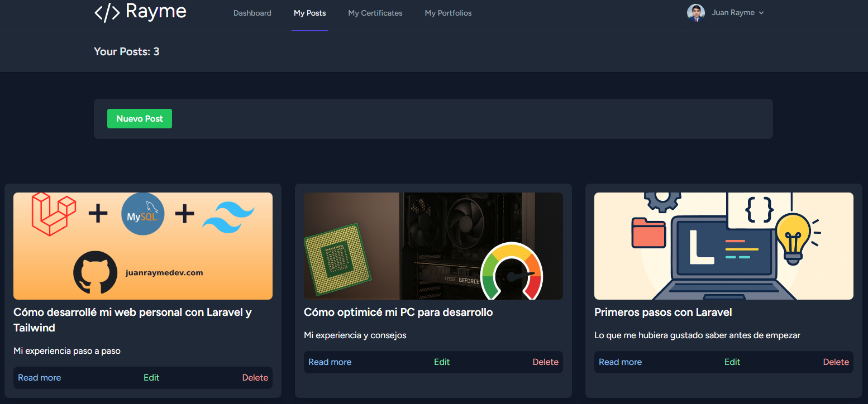The height and width of the screenshot is (404, 868).
Task: Read more on Primeros pasos con Laravel
Action: click(x=621, y=362)
